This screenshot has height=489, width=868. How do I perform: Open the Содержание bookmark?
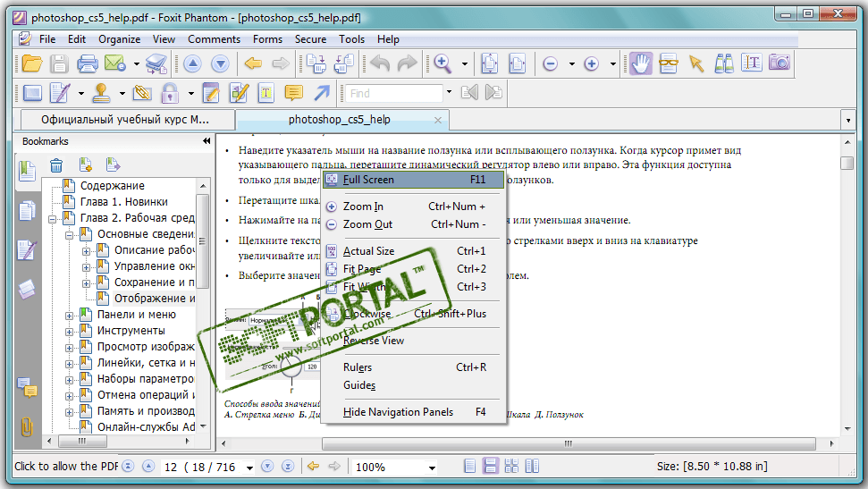click(x=112, y=186)
